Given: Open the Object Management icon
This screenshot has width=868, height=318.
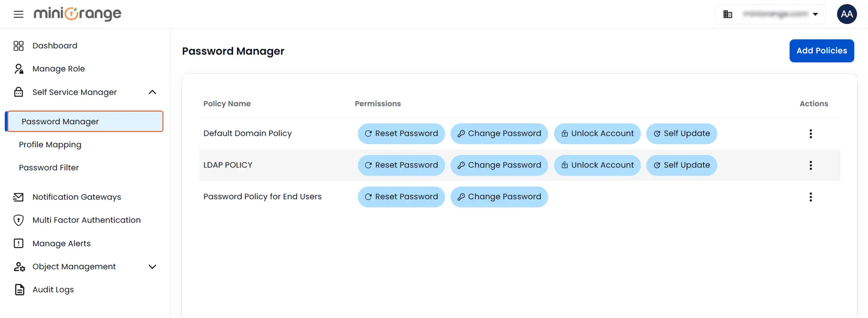Looking at the screenshot, I should [19, 267].
